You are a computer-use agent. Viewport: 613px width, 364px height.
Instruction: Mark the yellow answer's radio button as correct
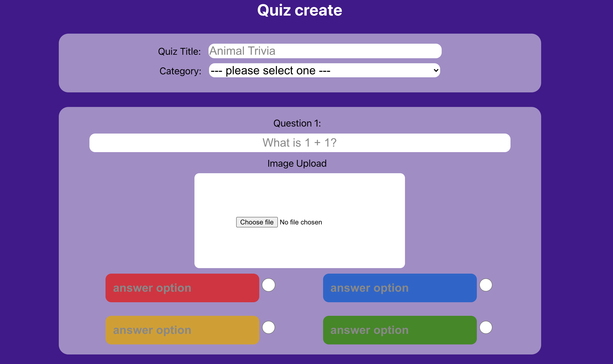tap(268, 327)
